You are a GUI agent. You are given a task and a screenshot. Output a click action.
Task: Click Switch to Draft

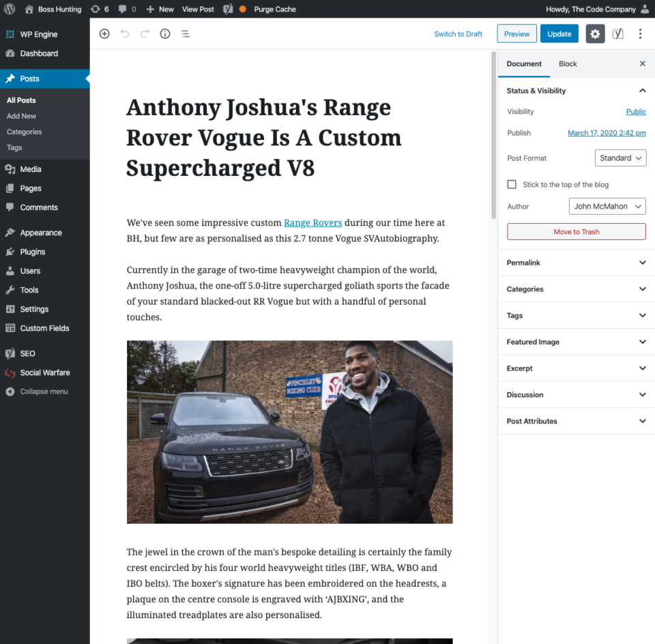(458, 34)
